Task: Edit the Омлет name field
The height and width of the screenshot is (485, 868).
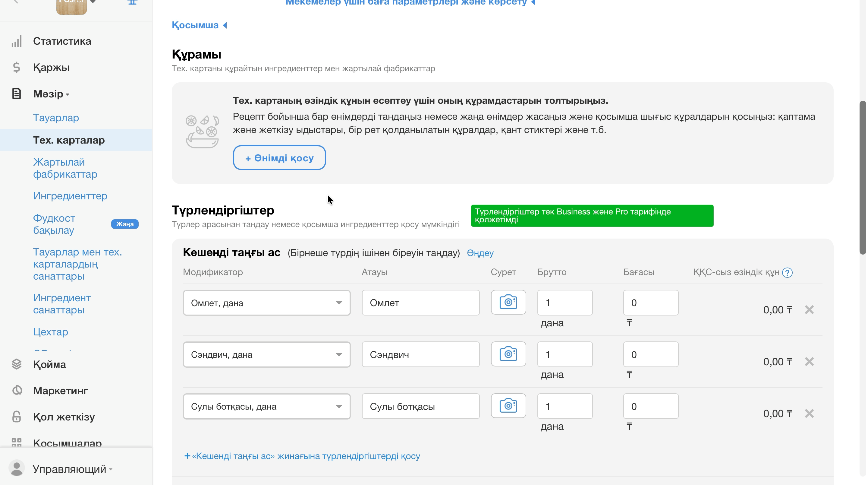Action: [420, 303]
